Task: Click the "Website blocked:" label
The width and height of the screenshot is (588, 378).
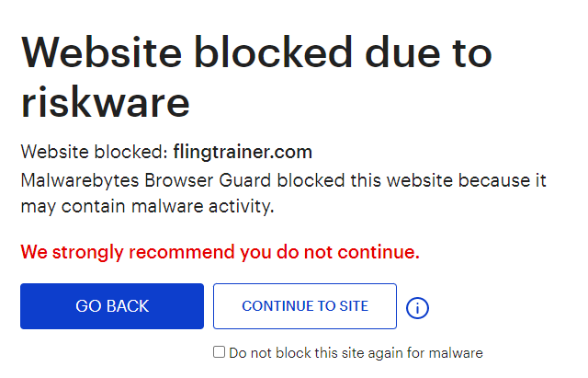Action: point(94,152)
